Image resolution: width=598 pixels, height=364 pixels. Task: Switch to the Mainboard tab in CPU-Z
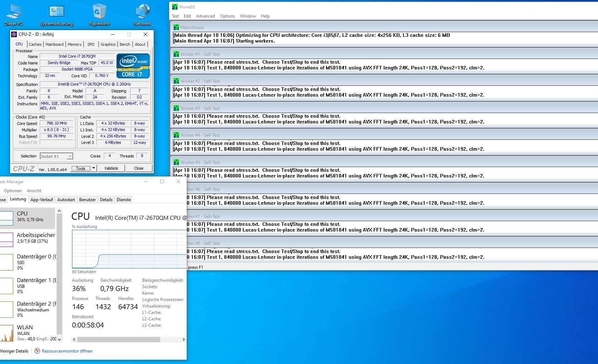pyautogui.click(x=54, y=44)
